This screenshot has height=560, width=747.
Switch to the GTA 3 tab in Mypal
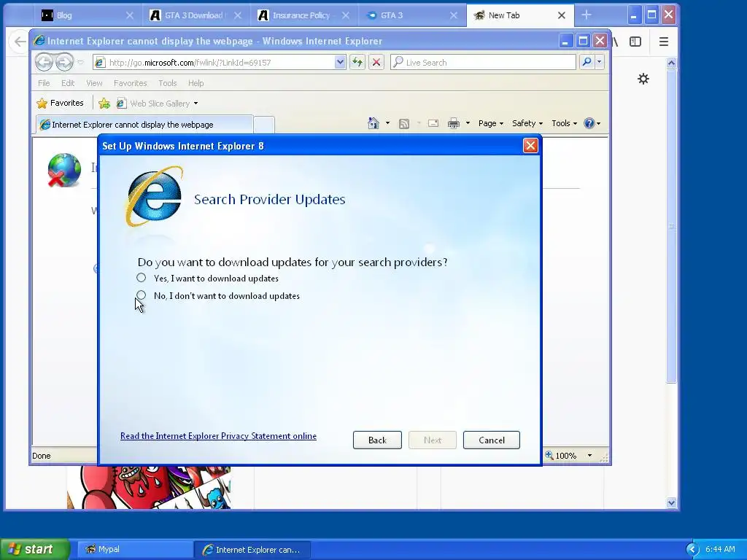(x=406, y=15)
